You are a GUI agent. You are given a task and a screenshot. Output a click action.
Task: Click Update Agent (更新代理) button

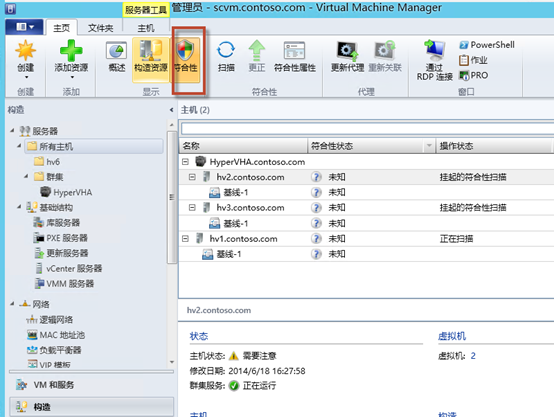point(347,57)
